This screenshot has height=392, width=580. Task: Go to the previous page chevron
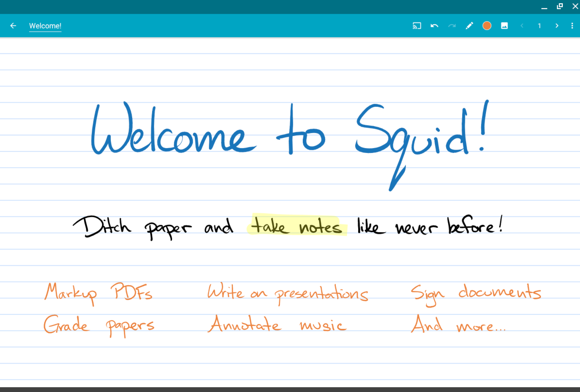point(522,25)
